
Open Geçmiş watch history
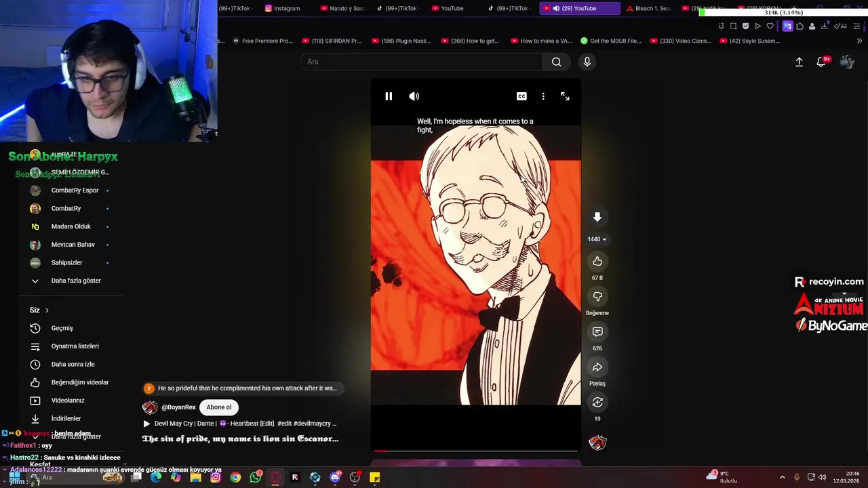[62, 328]
